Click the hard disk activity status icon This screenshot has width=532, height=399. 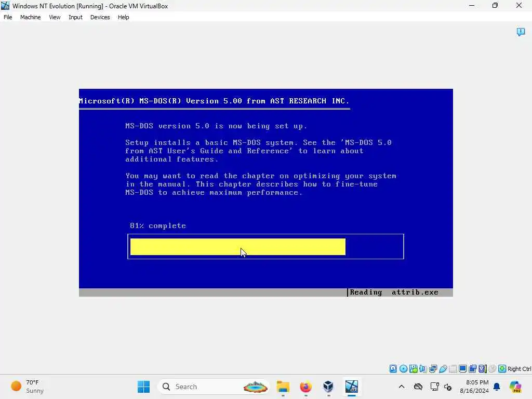(393, 369)
